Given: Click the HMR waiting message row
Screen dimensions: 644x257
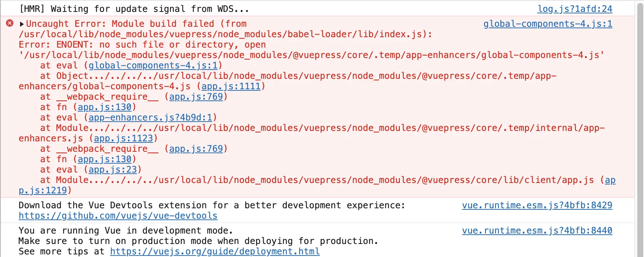Looking at the screenshot, I should click(x=316, y=9).
